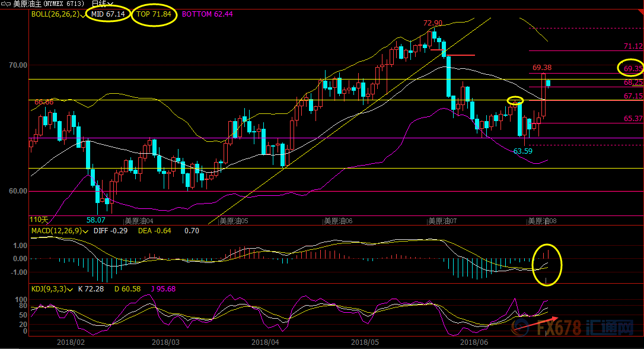The height and width of the screenshot is (349, 644).
Task: Click the 0.70 MACD histogram value
Action: pyautogui.click(x=192, y=231)
